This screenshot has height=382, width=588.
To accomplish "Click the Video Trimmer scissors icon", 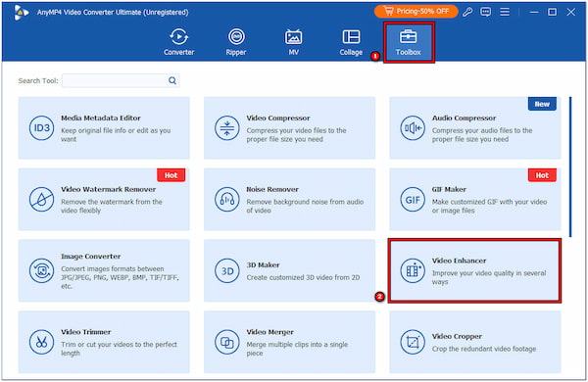I will coord(41,342).
